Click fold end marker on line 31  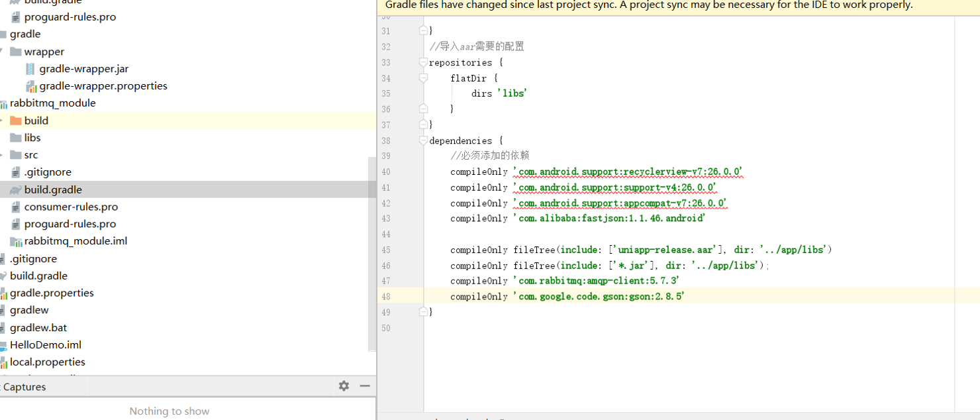[x=423, y=30]
